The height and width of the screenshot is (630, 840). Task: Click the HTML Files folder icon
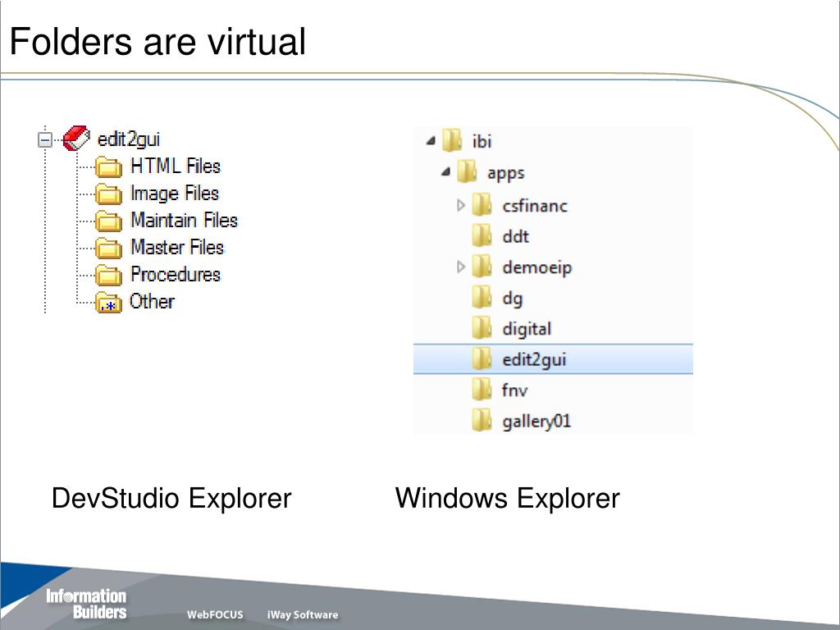tap(109, 167)
